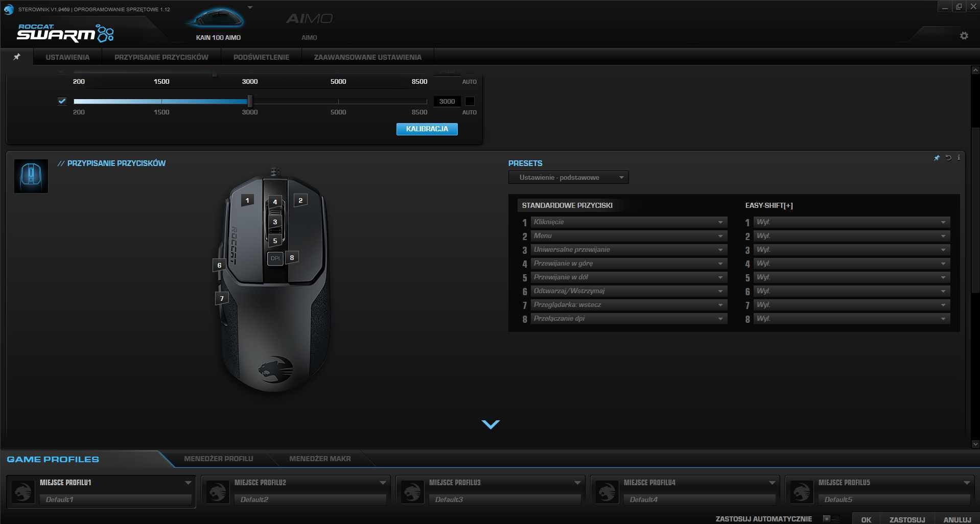Image resolution: width=980 pixels, height=524 pixels.
Task: Open button 3 Uniwersalne przewijanie dropdown
Action: (x=628, y=249)
